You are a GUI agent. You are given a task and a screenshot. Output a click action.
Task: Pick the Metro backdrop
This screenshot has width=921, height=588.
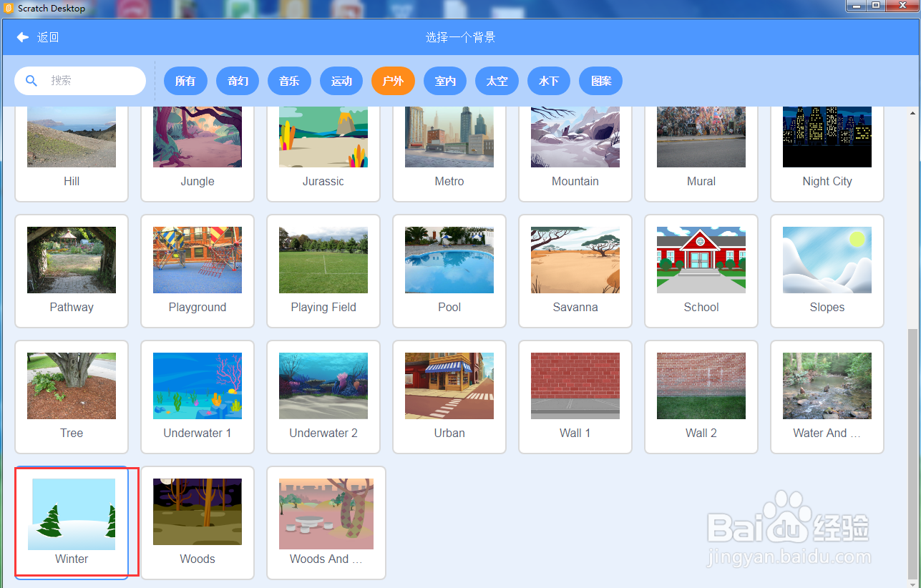coord(449,153)
